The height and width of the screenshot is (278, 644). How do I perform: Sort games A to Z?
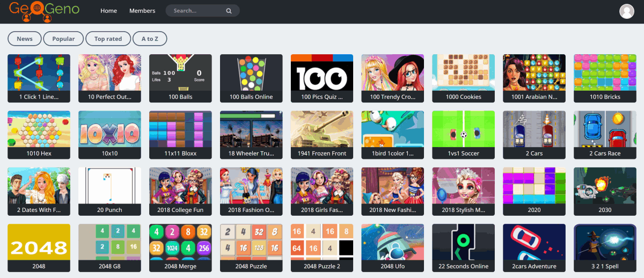[150, 39]
